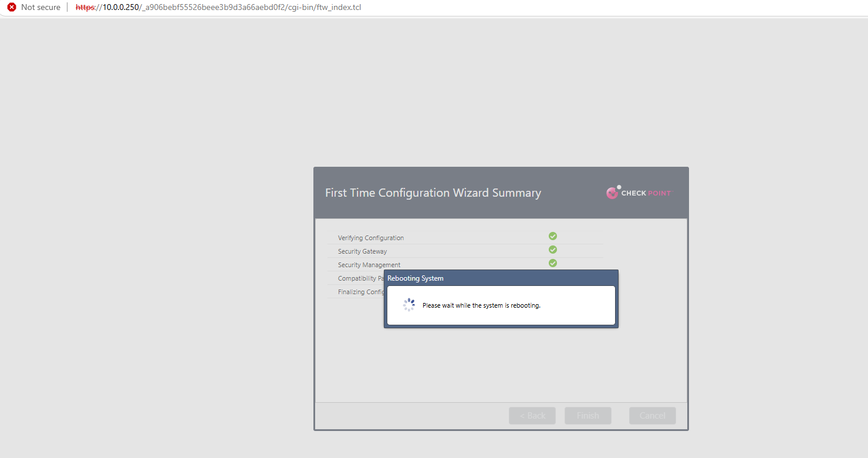Click the Security Gateway row text
This screenshot has width=868, height=458.
(362, 251)
